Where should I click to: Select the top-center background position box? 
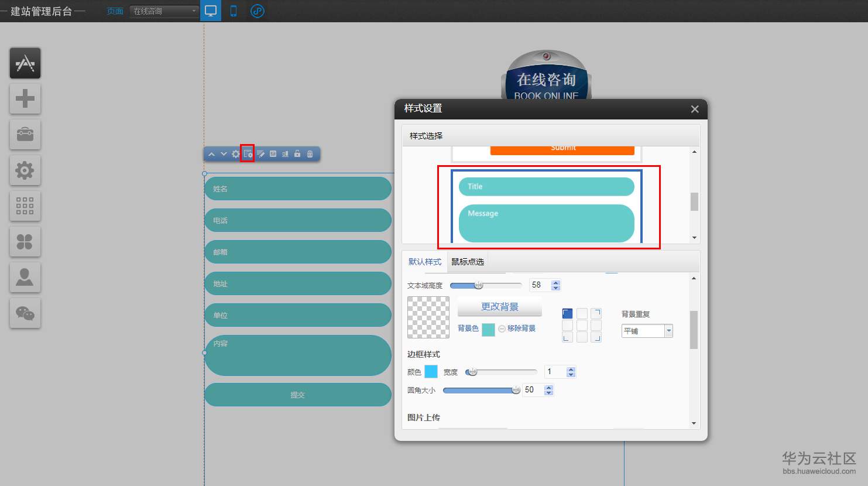point(582,314)
